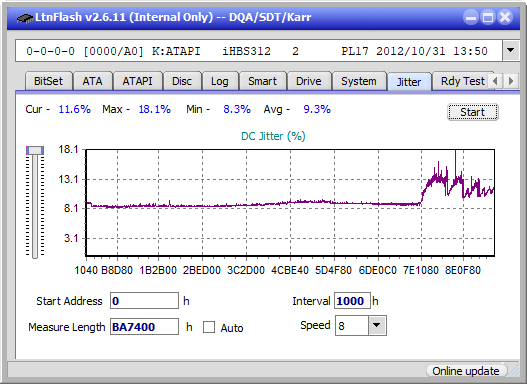527x384 pixels.
Task: Maximize the LtnFlash window
Action: [488, 17]
